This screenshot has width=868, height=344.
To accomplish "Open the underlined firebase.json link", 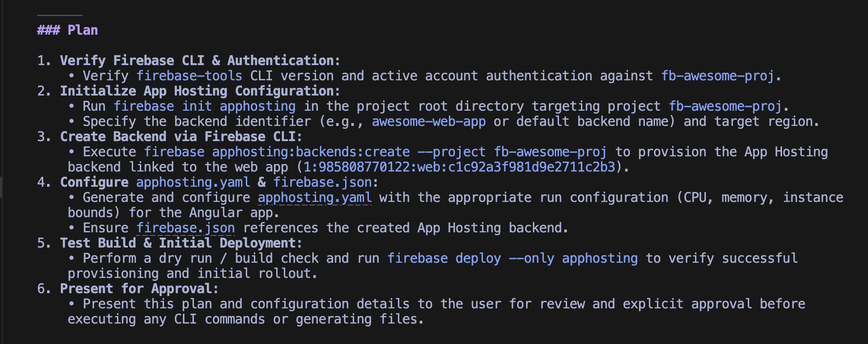I will coord(186,228).
